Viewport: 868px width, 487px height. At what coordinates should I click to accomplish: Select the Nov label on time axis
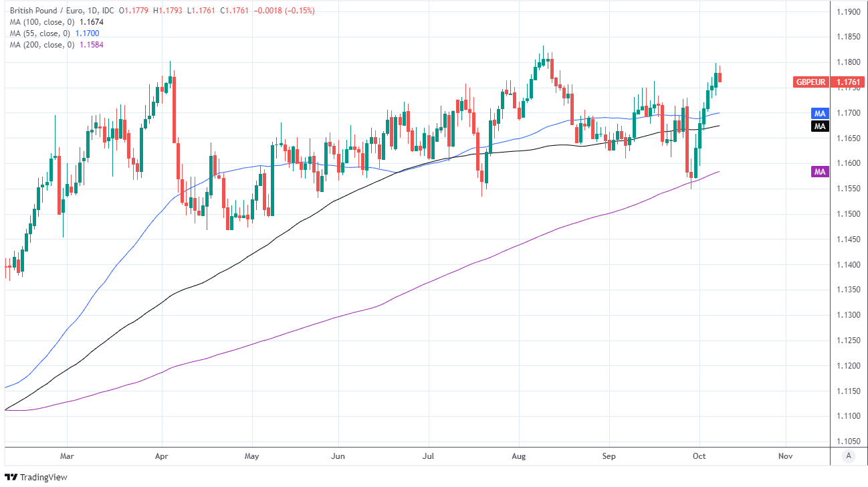(785, 456)
